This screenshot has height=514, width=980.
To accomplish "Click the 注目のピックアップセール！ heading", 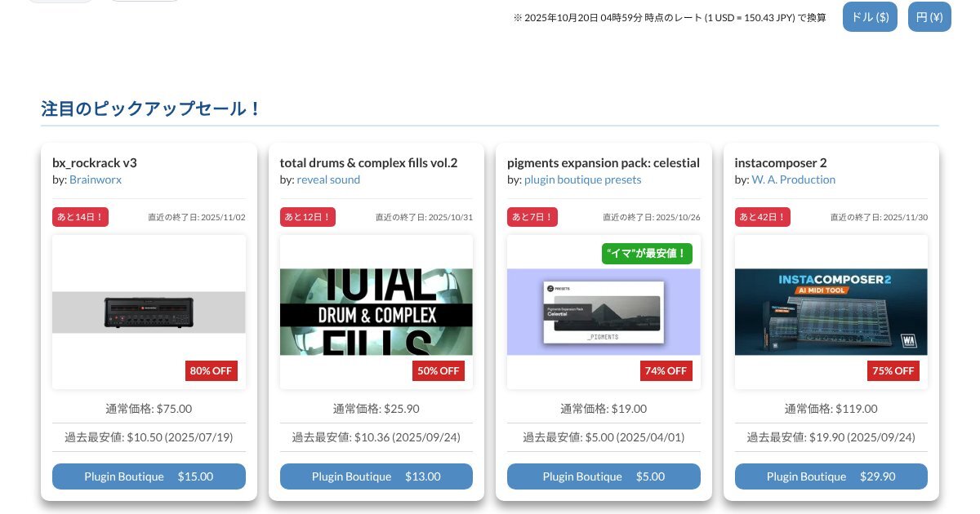I will [x=151, y=108].
